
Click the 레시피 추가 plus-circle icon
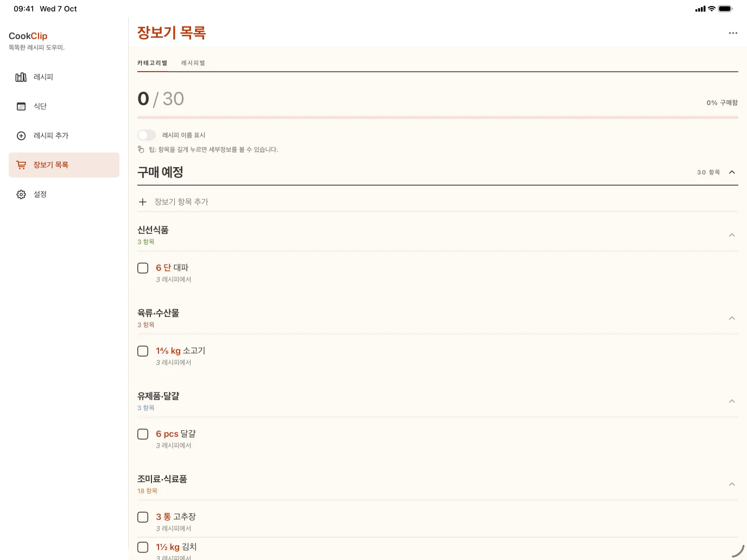click(x=21, y=136)
